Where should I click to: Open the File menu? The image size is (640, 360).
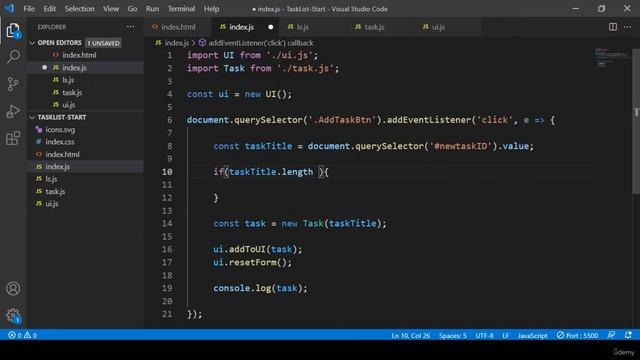pyautogui.click(x=29, y=9)
